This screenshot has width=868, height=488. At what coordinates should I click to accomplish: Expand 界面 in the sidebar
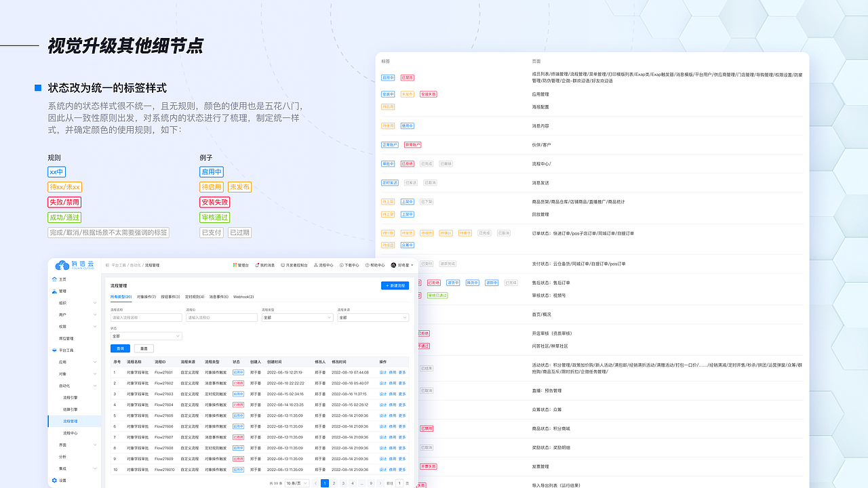(x=96, y=445)
